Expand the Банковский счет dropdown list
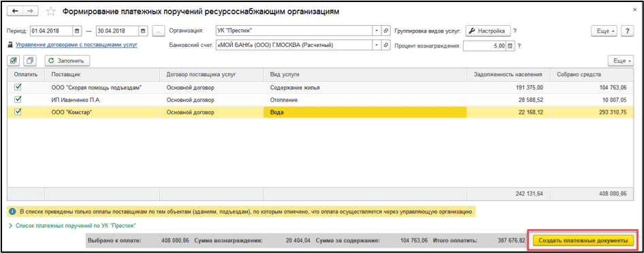The width and height of the screenshot is (644, 253). pyautogui.click(x=377, y=45)
